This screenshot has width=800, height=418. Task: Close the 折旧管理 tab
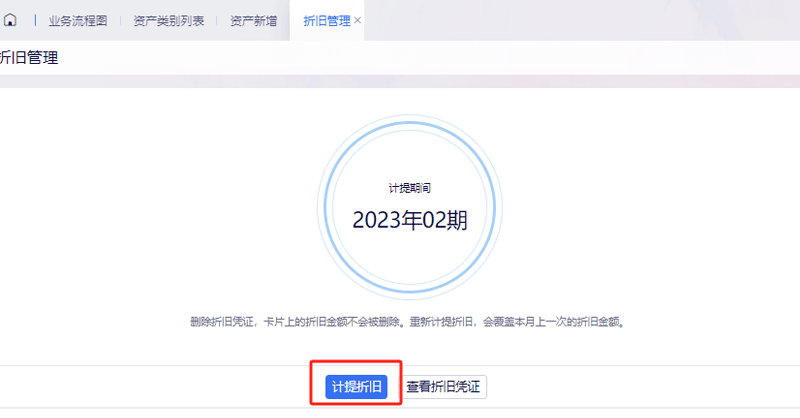358,20
